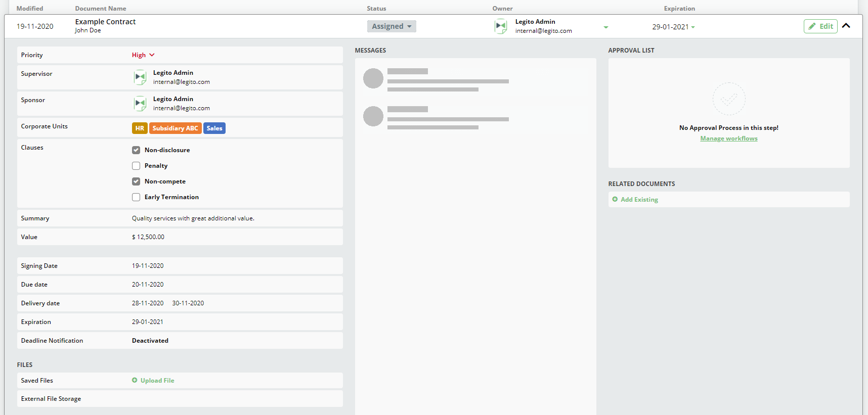Click the second message avatar placeholder
Screen dimensions: 868x415
373,116
